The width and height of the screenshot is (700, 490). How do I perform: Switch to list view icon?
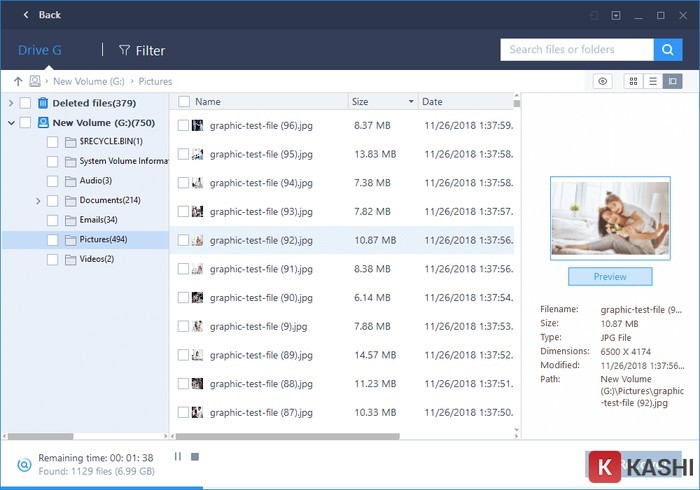[653, 81]
